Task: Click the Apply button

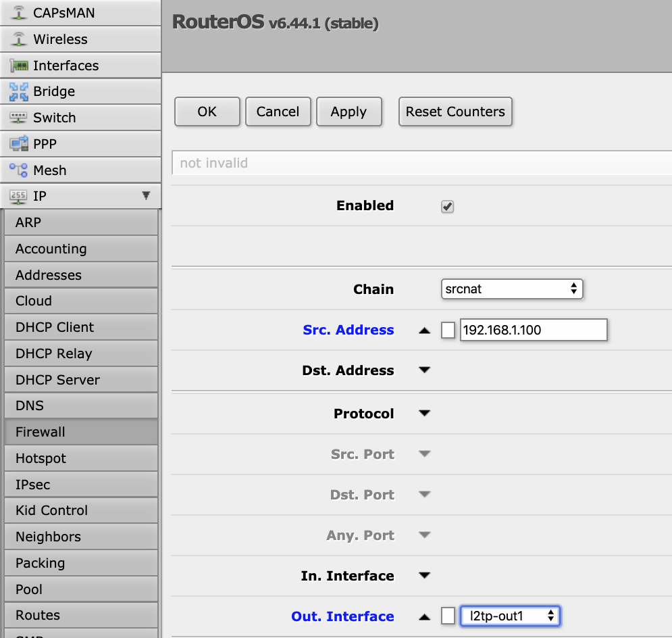Action: point(349,112)
